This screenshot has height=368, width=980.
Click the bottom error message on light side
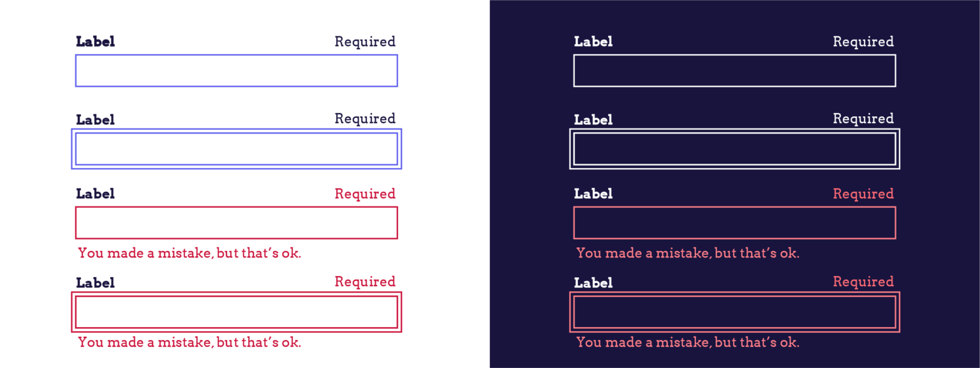189,342
